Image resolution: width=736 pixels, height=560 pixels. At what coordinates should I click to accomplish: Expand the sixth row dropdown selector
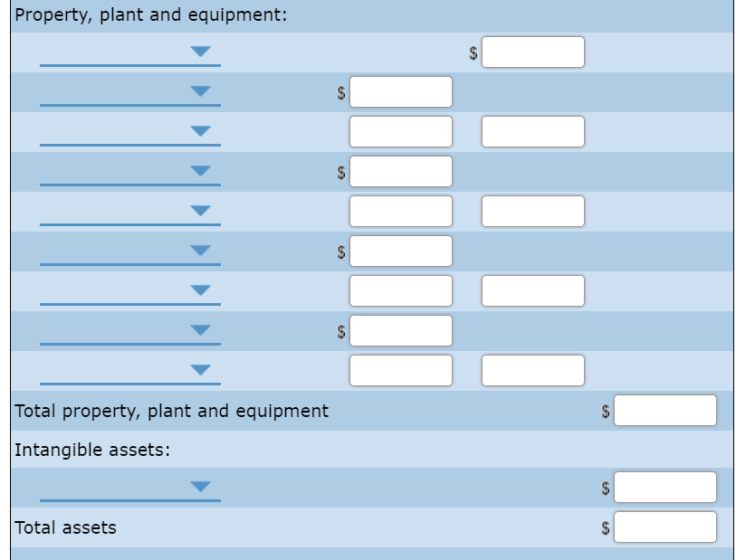point(201,251)
